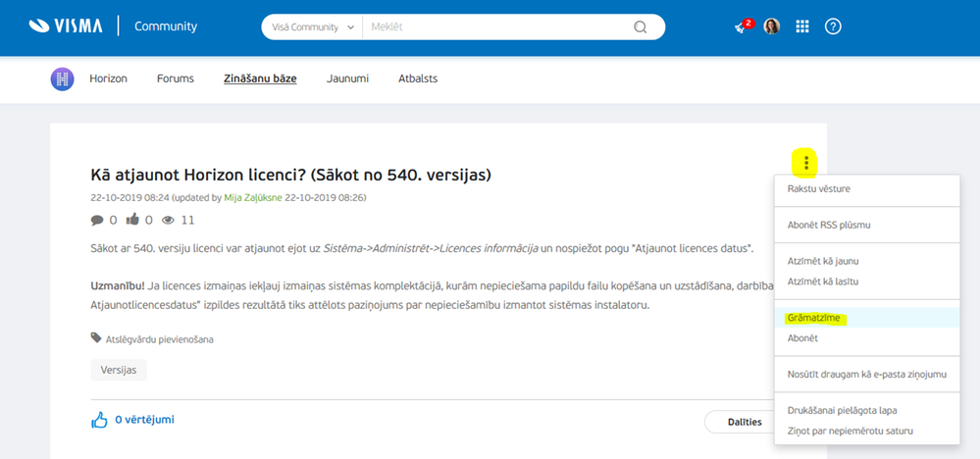
Task: Open the Visā Community search scope dropdown
Action: [313, 27]
